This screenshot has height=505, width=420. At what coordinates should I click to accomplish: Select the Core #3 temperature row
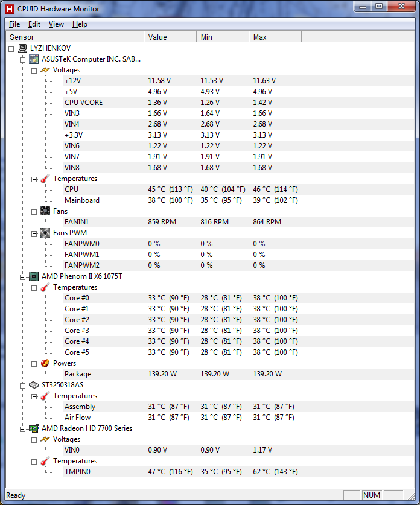point(239,331)
